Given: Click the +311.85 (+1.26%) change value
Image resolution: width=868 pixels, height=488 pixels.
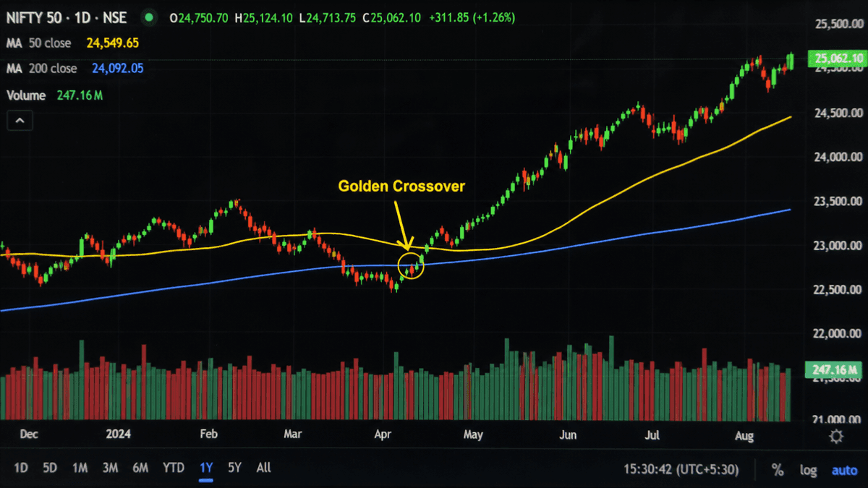Looking at the screenshot, I should click(x=472, y=17).
